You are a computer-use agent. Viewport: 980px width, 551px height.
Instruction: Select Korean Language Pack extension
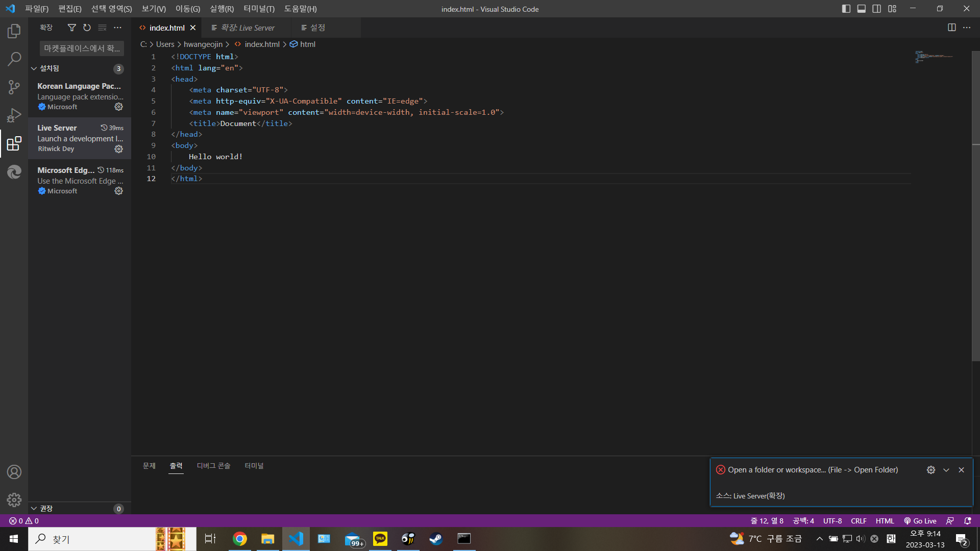click(x=80, y=96)
